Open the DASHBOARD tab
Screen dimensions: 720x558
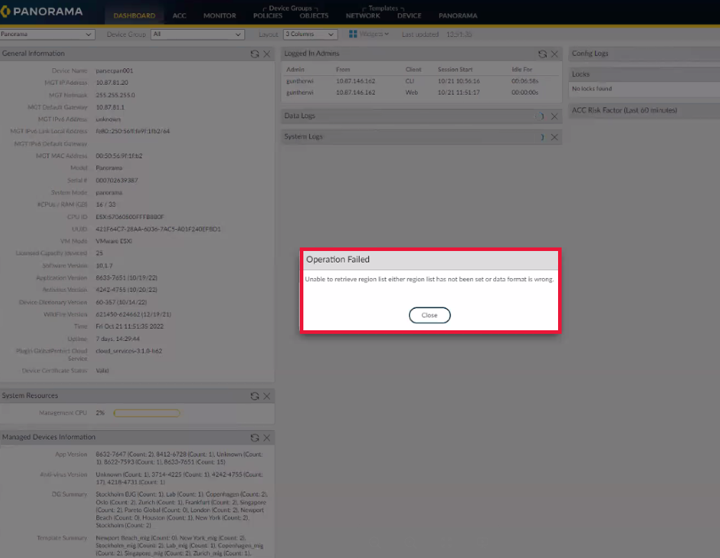coord(134,16)
